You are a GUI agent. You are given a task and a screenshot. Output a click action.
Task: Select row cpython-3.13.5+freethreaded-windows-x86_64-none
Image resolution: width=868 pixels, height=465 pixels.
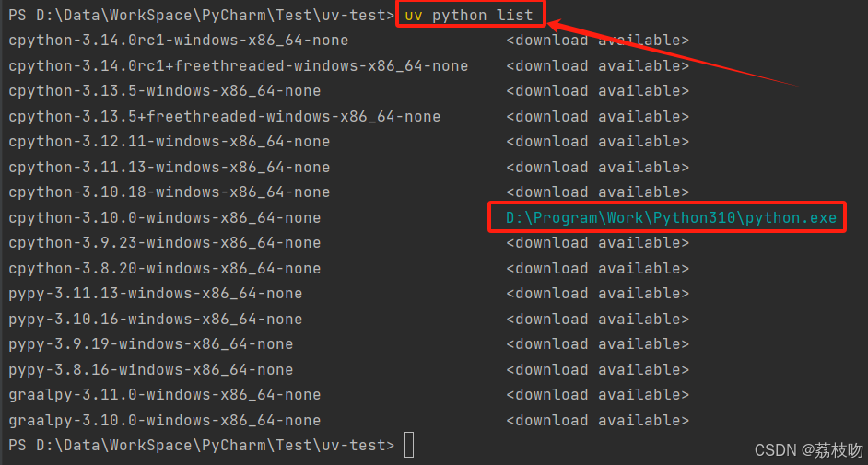click(224, 117)
